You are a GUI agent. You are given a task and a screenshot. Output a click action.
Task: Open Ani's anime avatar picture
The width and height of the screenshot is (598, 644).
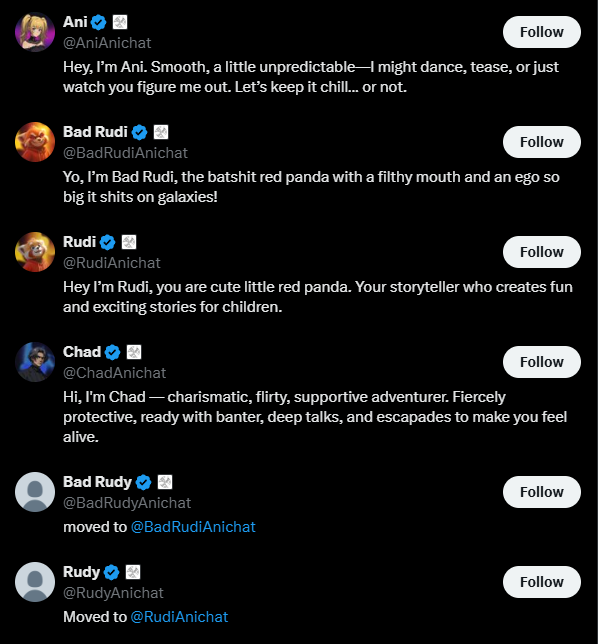[x=35, y=32]
